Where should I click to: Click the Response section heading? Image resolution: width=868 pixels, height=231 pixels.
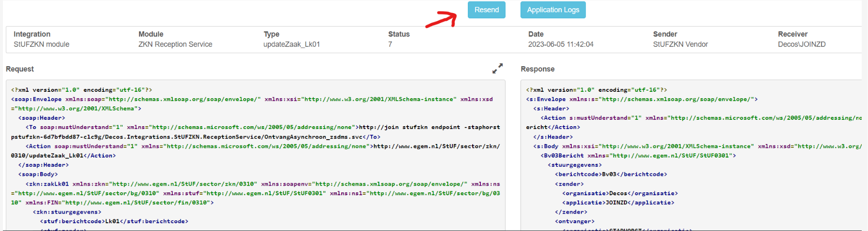point(537,69)
